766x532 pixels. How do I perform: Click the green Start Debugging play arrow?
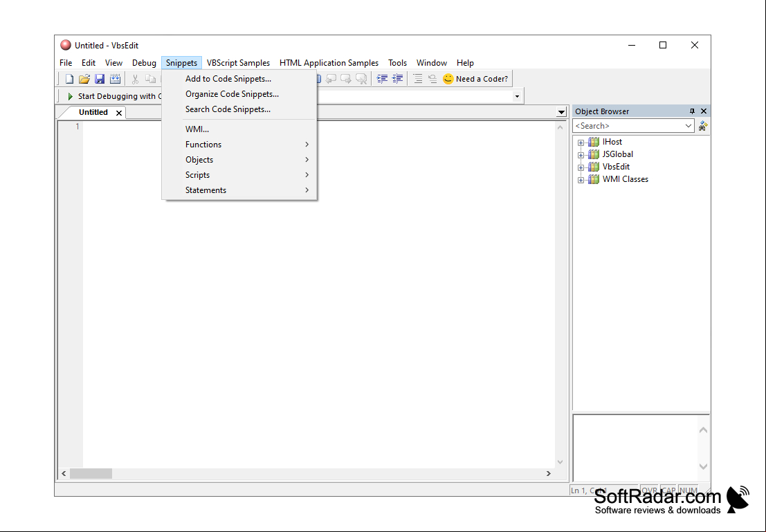click(x=71, y=96)
